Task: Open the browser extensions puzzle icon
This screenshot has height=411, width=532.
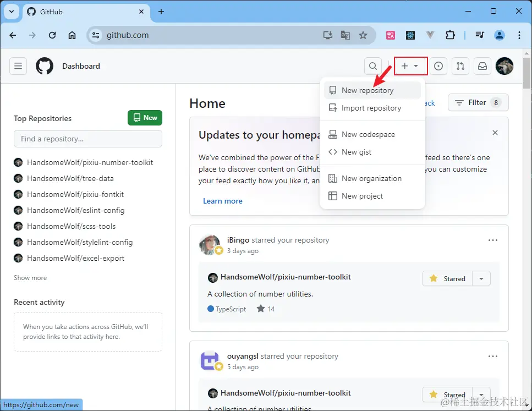Action: point(450,35)
